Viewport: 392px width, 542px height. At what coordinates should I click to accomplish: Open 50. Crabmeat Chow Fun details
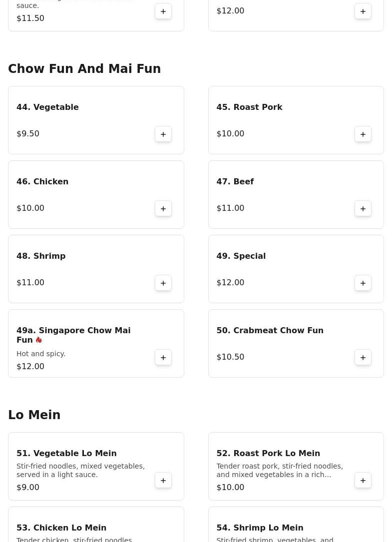(x=270, y=330)
